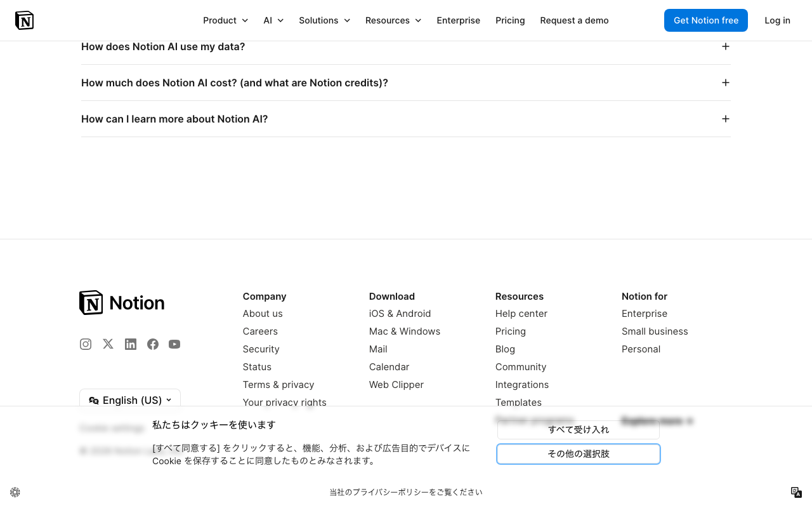Click the Company footer heading
The height and width of the screenshot is (508, 812).
coord(264,297)
